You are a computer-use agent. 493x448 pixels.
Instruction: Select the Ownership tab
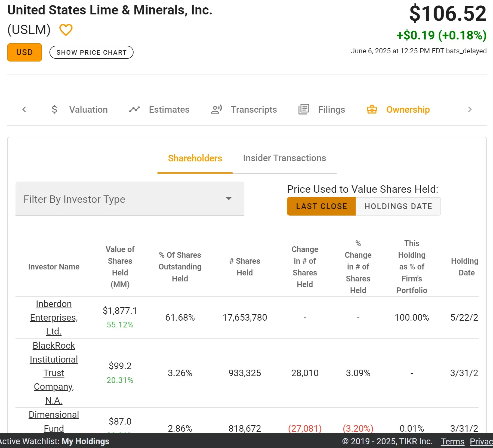[408, 109]
